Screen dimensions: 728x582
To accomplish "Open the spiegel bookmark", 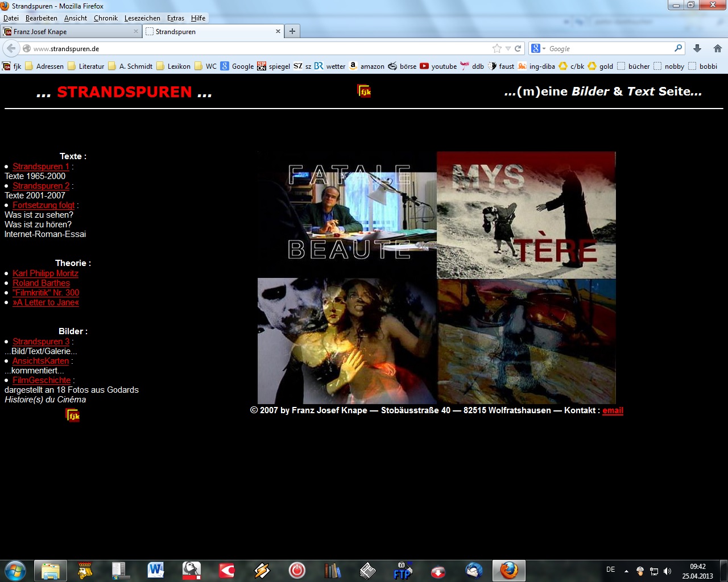I will pyautogui.click(x=274, y=66).
